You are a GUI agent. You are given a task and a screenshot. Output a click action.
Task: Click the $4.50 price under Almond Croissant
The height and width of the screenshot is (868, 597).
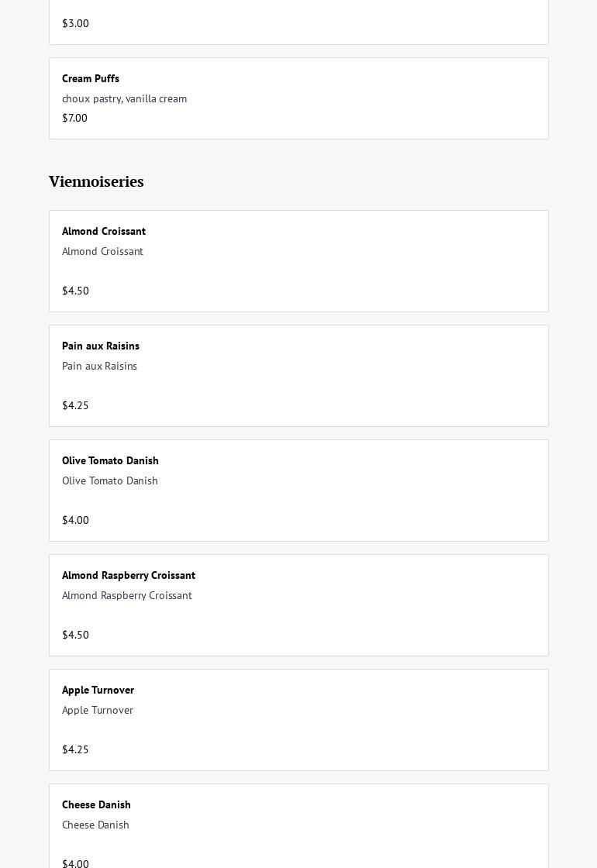tap(75, 291)
